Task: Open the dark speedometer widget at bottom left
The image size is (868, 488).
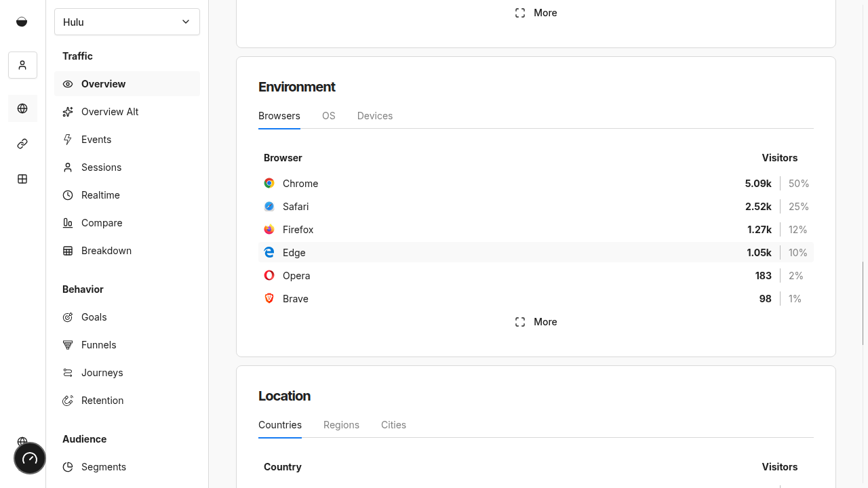Action: 29,458
